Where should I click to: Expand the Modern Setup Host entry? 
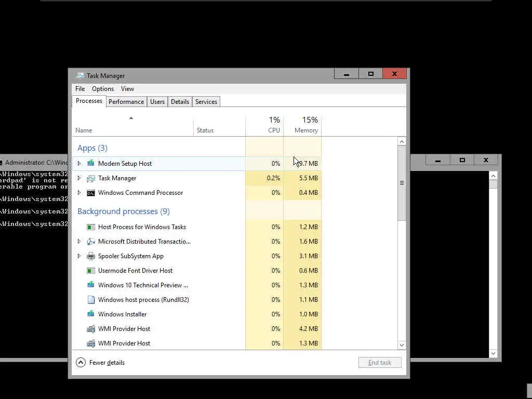pos(79,163)
